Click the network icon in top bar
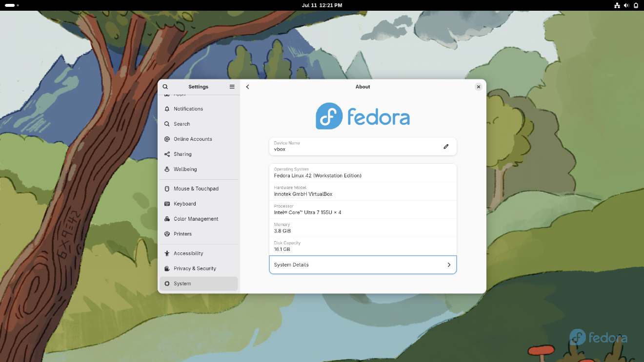Image resolution: width=644 pixels, height=362 pixels. [x=617, y=5]
